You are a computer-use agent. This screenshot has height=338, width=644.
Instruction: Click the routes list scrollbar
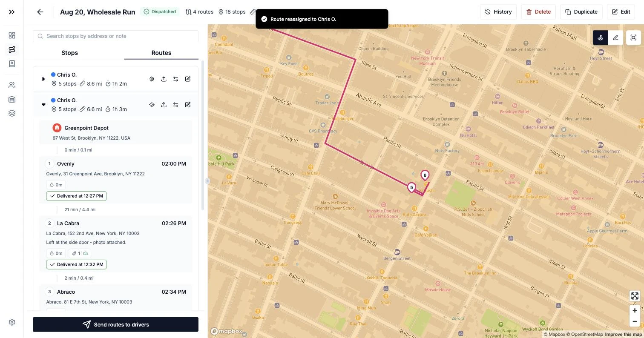203,135
